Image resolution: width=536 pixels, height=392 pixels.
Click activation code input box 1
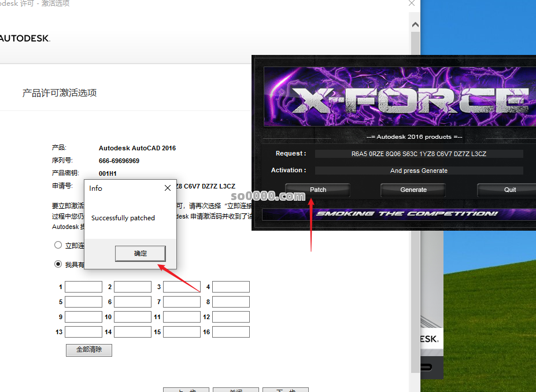click(x=83, y=287)
